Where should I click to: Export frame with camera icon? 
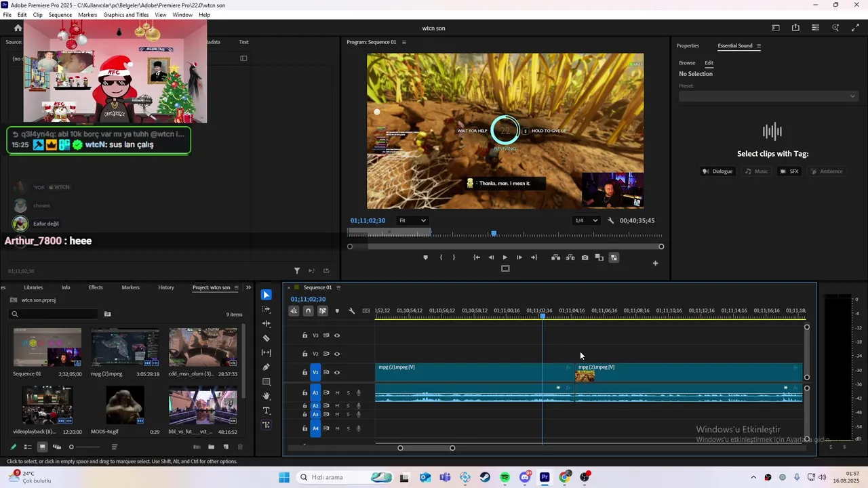(x=585, y=258)
